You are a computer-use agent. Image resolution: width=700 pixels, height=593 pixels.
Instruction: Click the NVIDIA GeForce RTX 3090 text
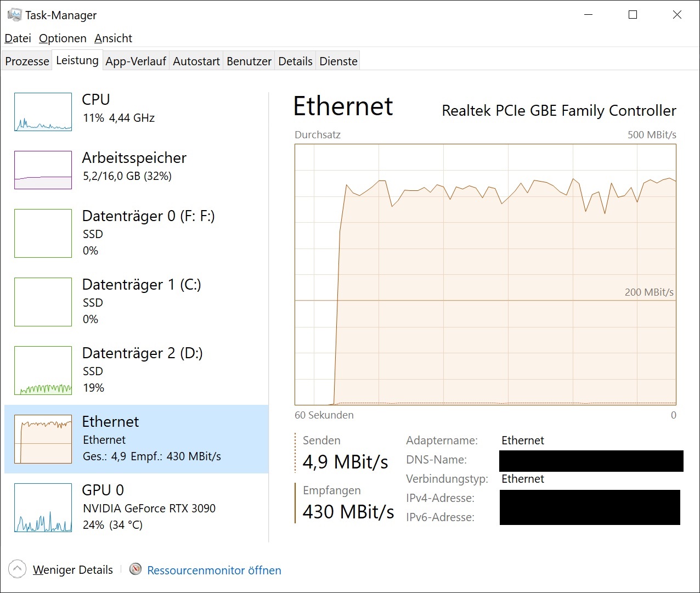click(149, 509)
